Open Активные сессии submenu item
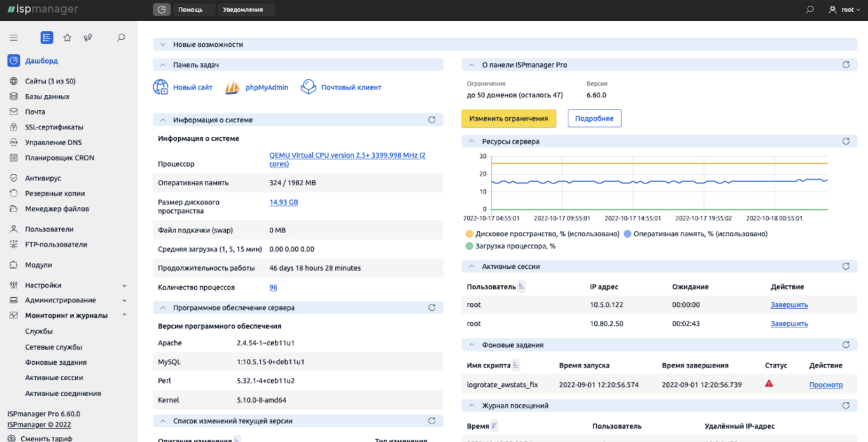Viewport: 868px width, 442px height. [x=54, y=378]
